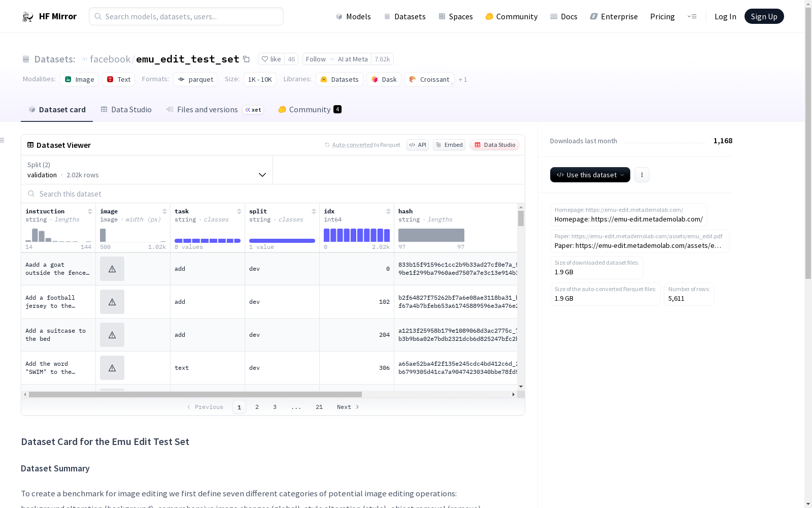The height and width of the screenshot is (508, 812).
Task: Go to Datasets in the top navigation
Action: 404,17
